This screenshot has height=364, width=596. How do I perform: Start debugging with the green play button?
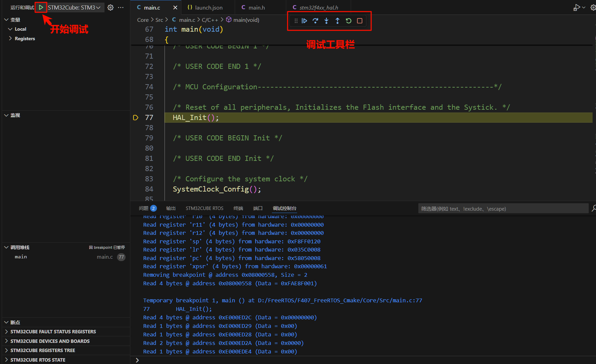41,7
